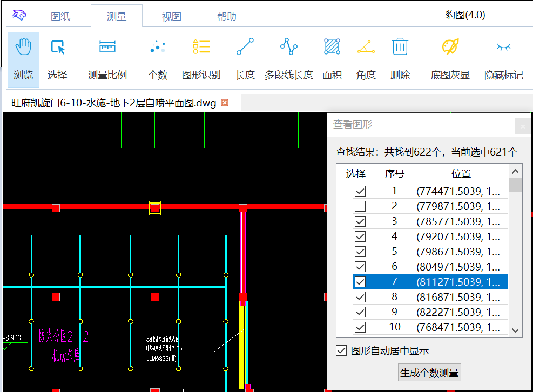533x392 pixels.
Task: Uncheck the checkbox in row 1
Action: (360, 191)
